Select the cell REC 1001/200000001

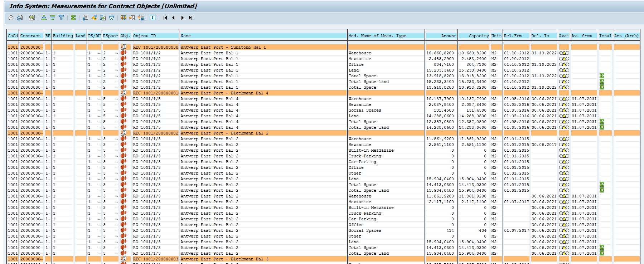pos(155,93)
